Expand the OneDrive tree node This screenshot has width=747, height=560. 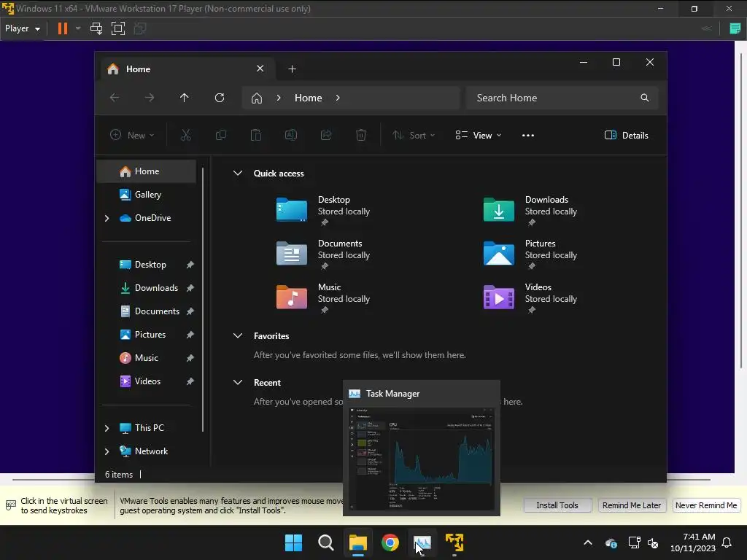[x=107, y=218]
